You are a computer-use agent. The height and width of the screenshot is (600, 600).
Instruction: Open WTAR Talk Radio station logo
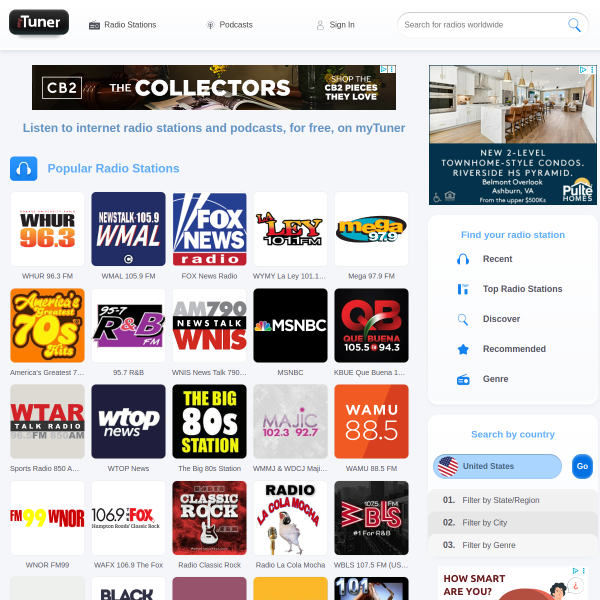[47, 421]
